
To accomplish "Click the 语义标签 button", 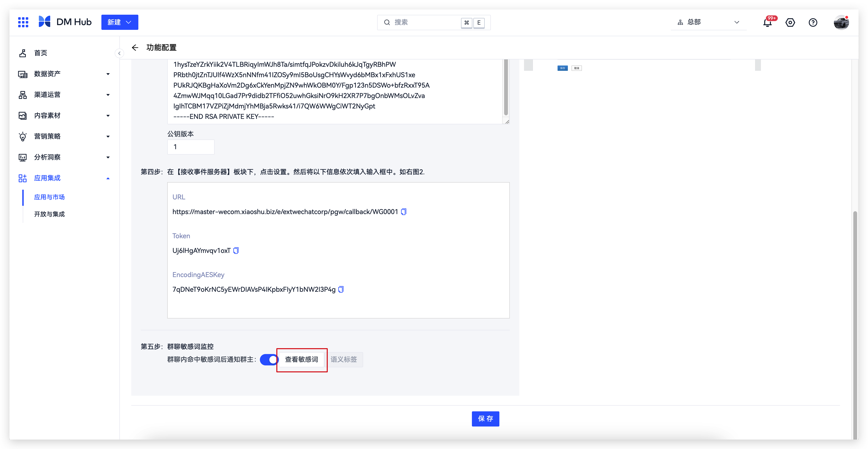I will (344, 360).
